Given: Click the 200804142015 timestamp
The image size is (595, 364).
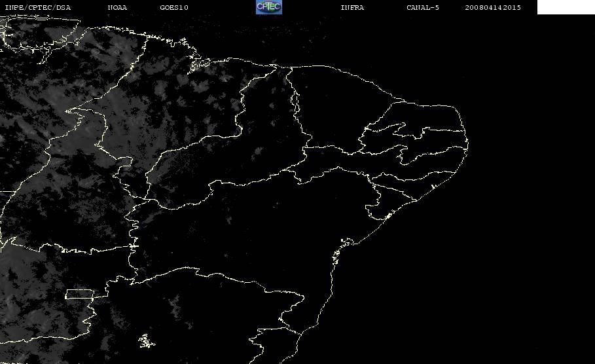Looking at the screenshot, I should click(x=493, y=8).
